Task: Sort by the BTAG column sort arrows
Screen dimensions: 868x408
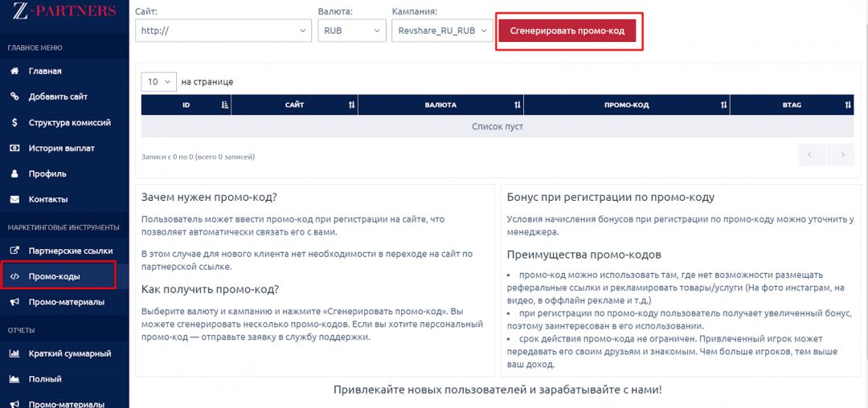Action: pos(848,105)
